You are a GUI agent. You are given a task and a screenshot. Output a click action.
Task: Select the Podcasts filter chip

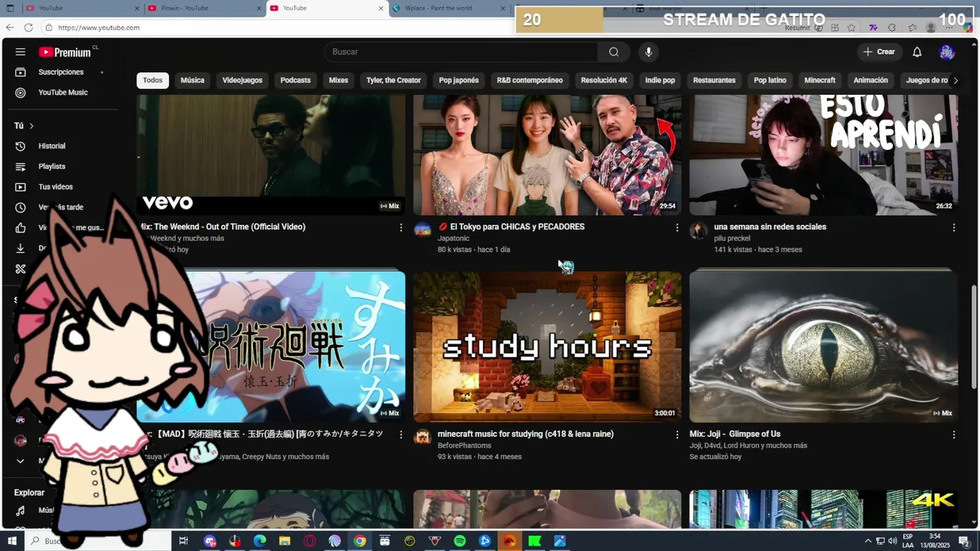pyautogui.click(x=296, y=80)
